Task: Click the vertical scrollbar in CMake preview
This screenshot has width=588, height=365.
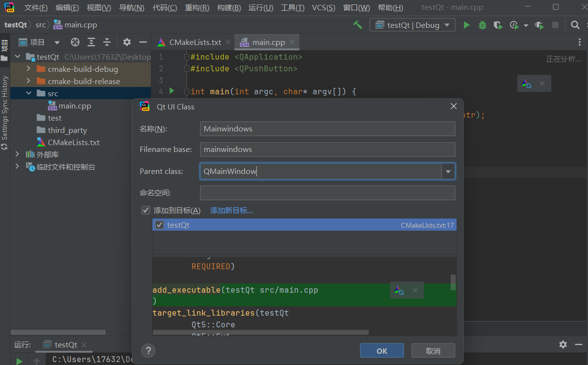Action: pos(453,282)
